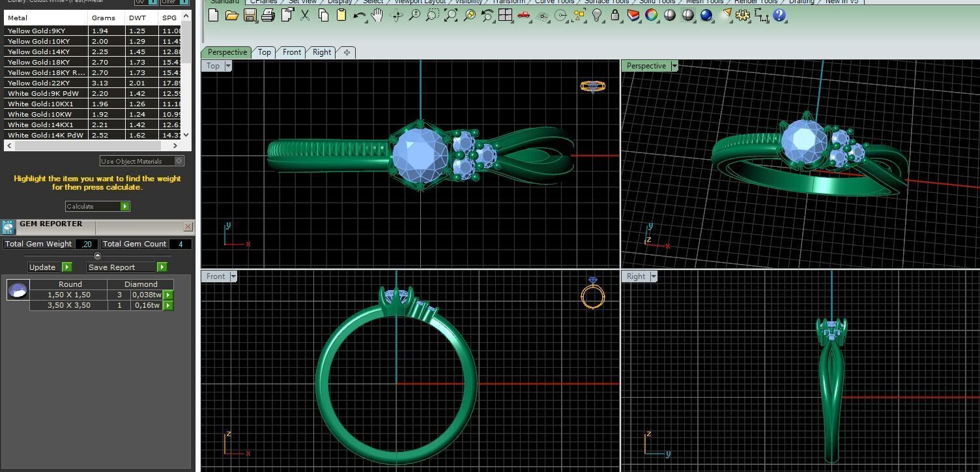Select the White Gold:9K PdW row
This screenshot has height=472, width=980.
(x=93, y=93)
